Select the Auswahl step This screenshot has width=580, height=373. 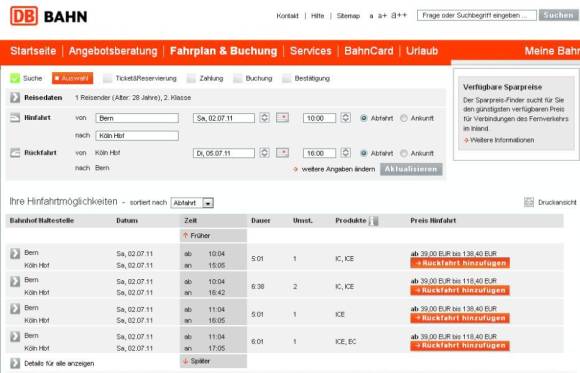pyautogui.click(x=72, y=78)
